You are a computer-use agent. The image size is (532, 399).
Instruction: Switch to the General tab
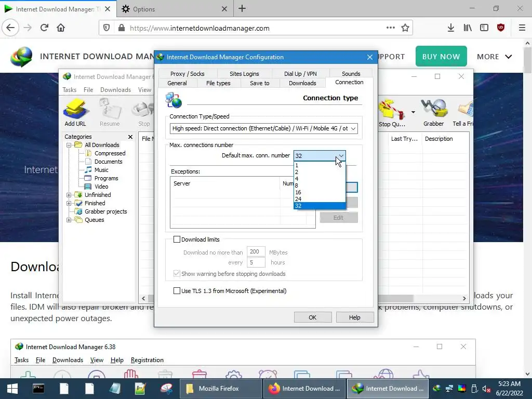pos(177,83)
